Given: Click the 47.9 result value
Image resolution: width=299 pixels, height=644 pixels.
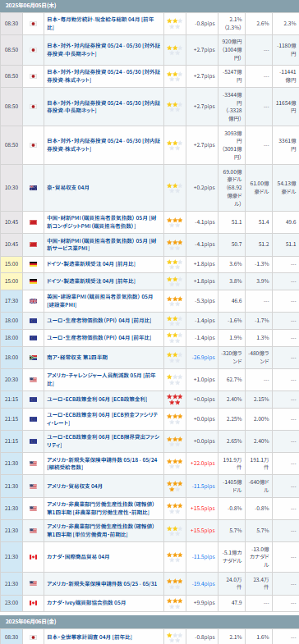Looking at the screenshot, I should coord(237,603).
